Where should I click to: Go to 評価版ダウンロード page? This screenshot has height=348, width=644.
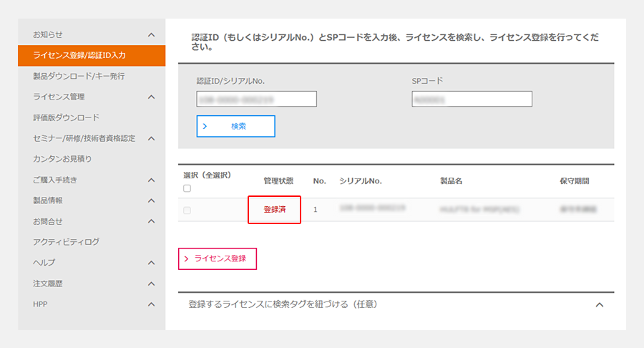click(66, 117)
